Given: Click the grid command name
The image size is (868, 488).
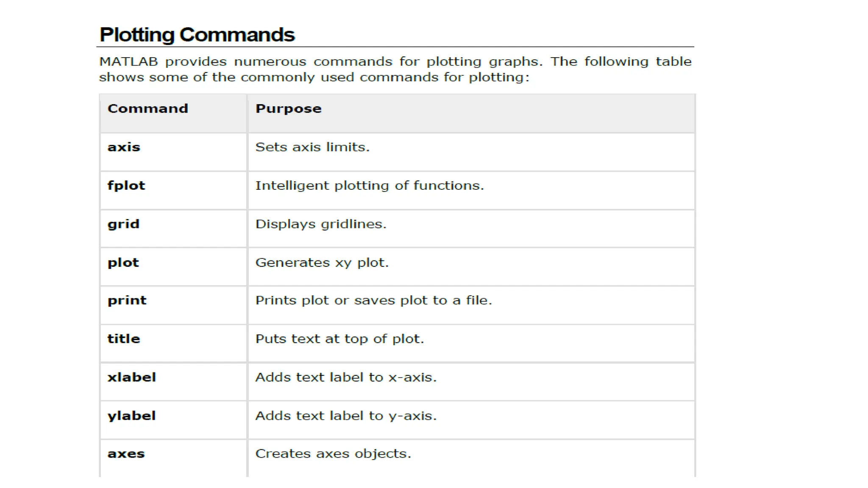Looking at the screenshot, I should [123, 224].
